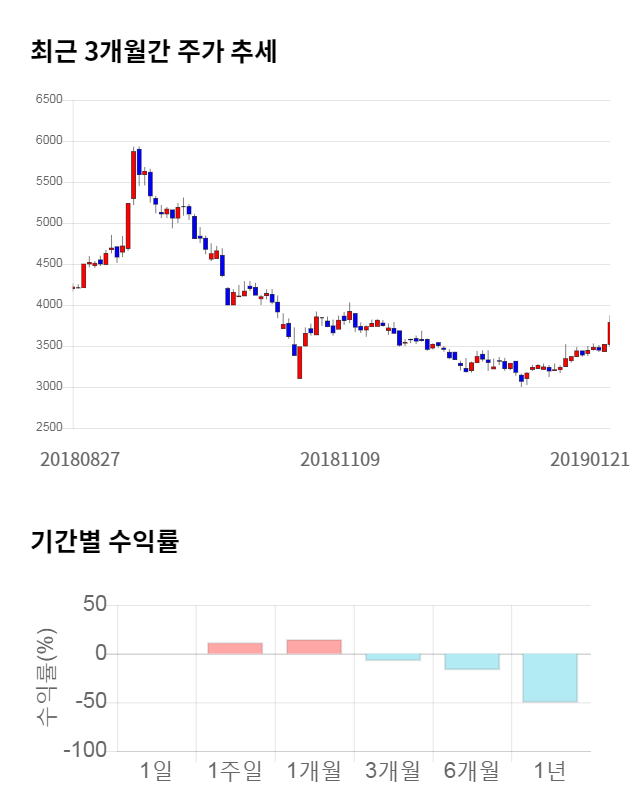Click the 20190121 date label
Screen dimensions: 640x810
point(590,460)
